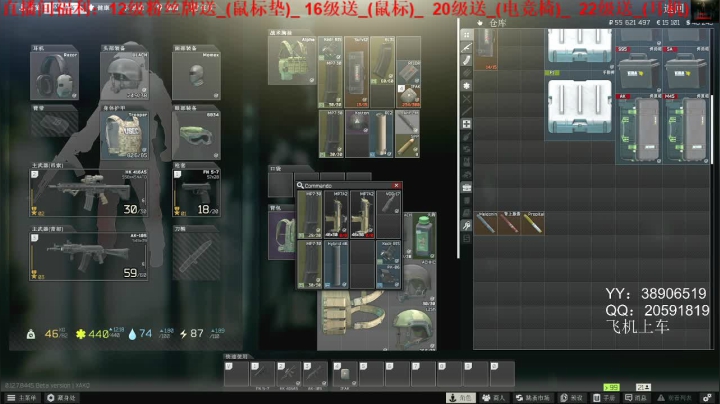The image size is (720, 404).
Task: Open the 手册 Handbook tab
Action: pos(604,398)
